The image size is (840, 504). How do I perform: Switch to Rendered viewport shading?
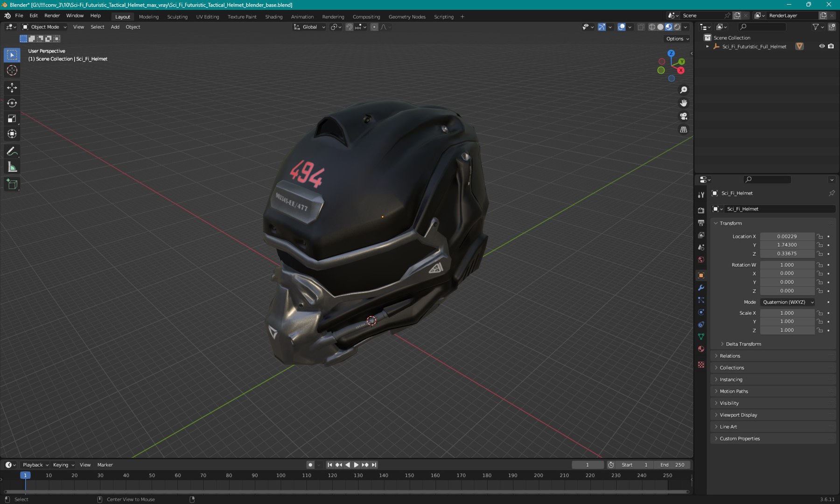[x=677, y=27]
